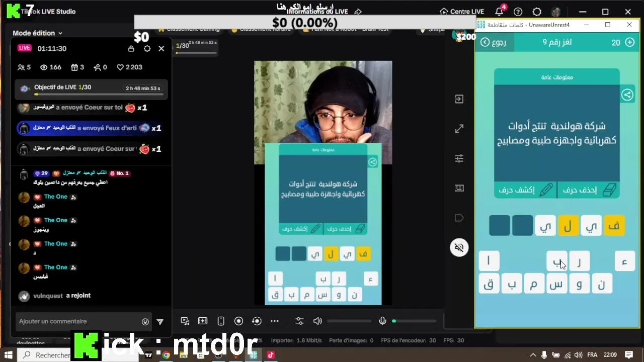
Task: Open the three-dots more options in the bottom toolbar
Action: click(x=275, y=321)
